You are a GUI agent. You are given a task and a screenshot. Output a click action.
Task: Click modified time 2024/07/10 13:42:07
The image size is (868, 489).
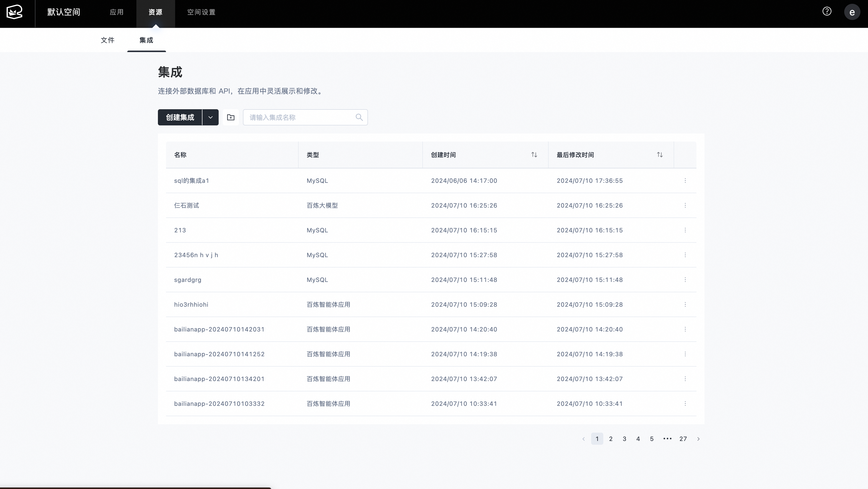[x=590, y=379]
